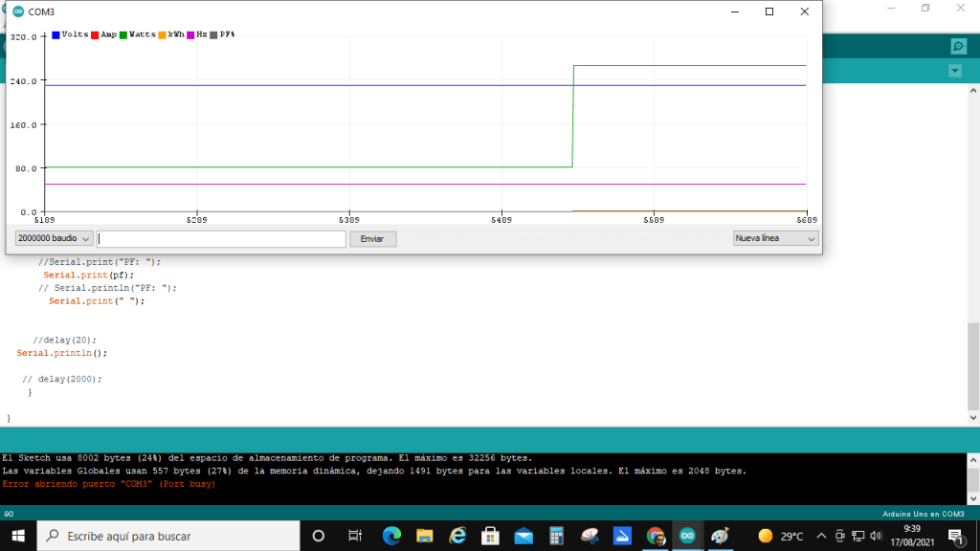Open the Calculator taskbar icon
The width and height of the screenshot is (980, 551).
tap(556, 536)
